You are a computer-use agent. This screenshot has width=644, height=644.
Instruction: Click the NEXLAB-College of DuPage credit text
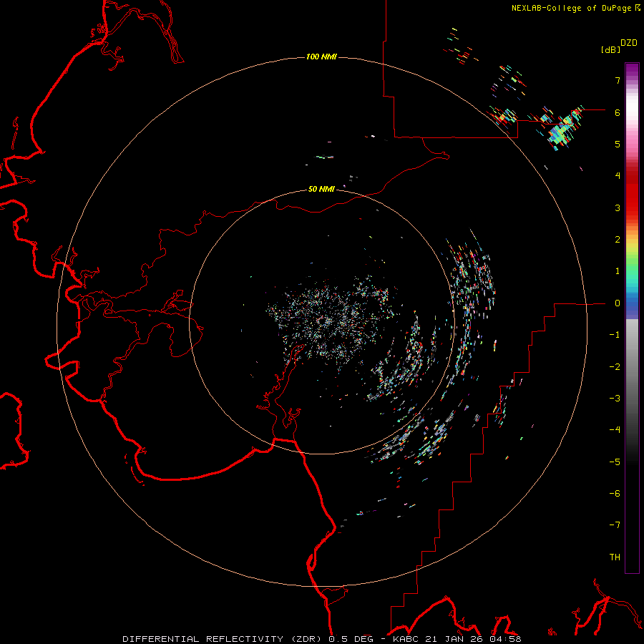click(x=571, y=8)
